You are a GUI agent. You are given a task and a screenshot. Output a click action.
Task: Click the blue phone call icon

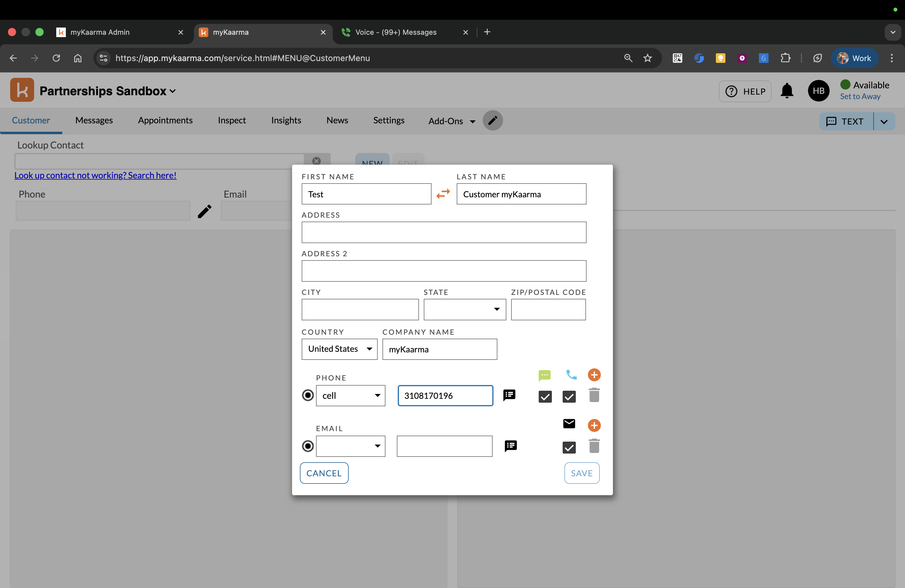tap(572, 375)
